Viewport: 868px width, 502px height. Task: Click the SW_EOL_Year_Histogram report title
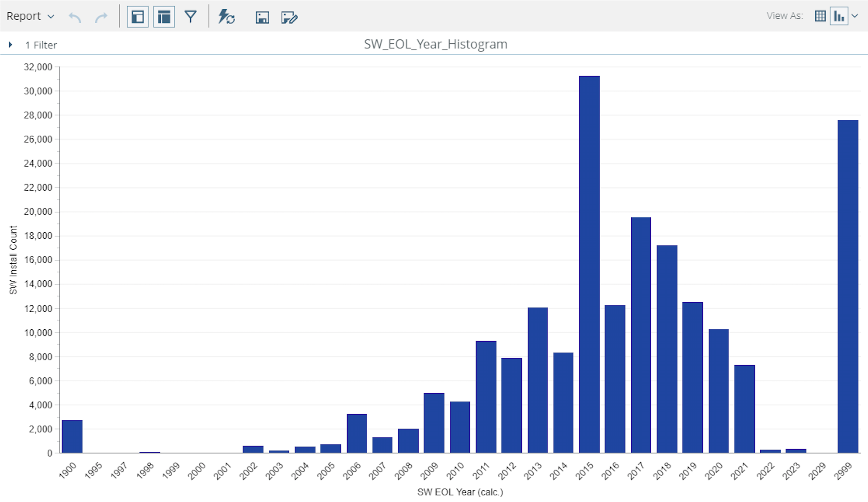click(x=435, y=44)
